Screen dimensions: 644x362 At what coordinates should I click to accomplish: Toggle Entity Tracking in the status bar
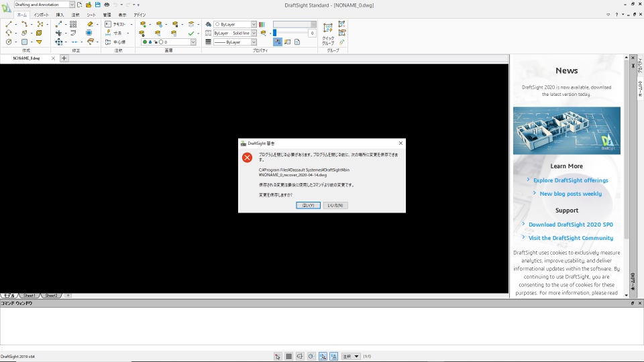[334, 356]
